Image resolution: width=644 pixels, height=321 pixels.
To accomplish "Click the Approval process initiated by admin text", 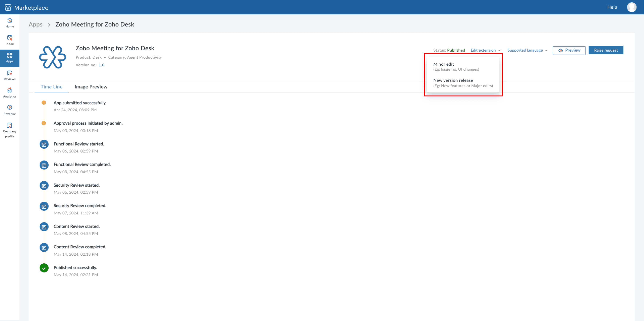I will 88,123.
